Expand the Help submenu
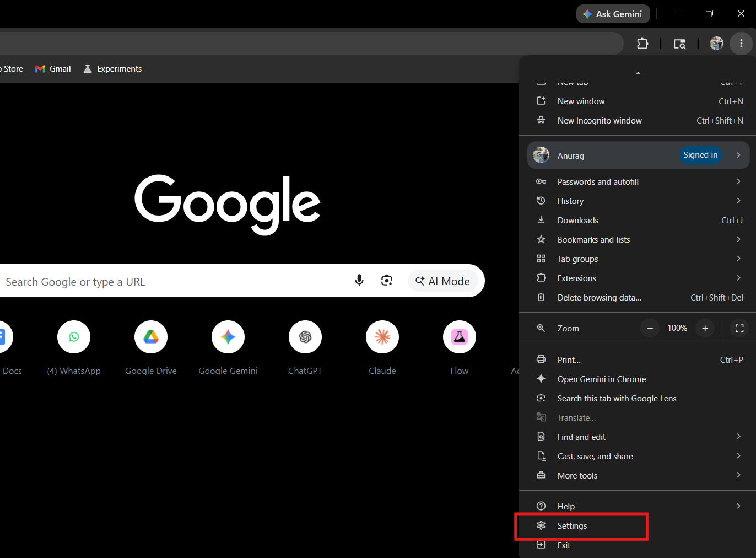 (x=638, y=507)
